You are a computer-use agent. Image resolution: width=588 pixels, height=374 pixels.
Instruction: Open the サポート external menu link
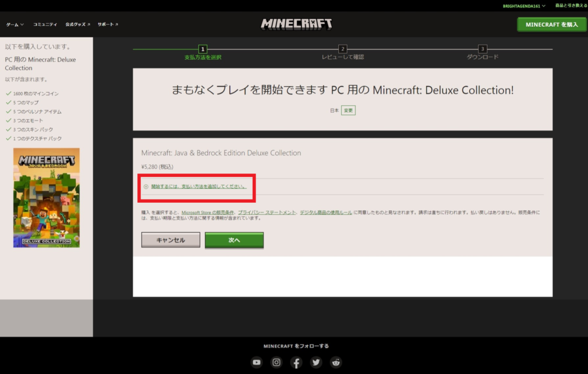(x=107, y=24)
